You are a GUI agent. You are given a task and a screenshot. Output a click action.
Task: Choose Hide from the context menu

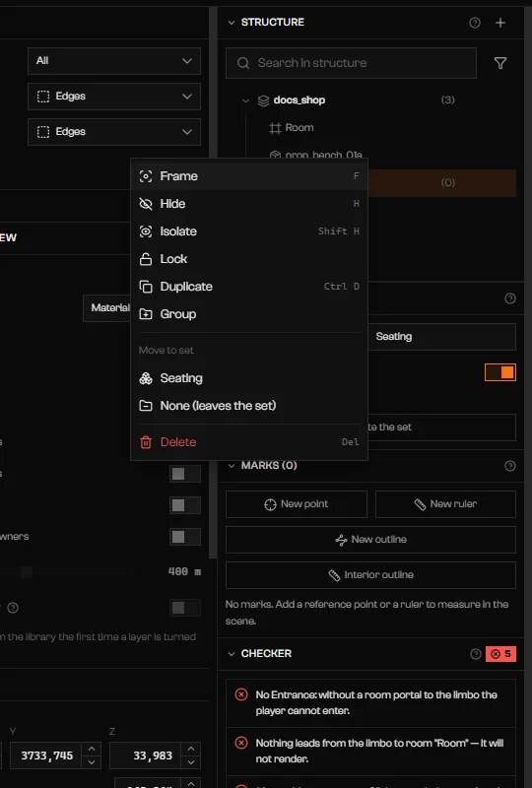coord(249,204)
